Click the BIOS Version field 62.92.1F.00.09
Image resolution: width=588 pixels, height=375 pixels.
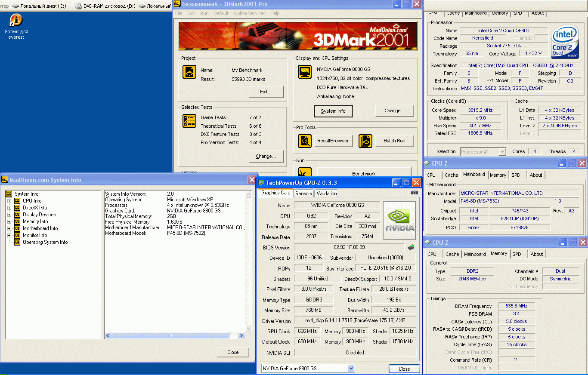pos(349,247)
